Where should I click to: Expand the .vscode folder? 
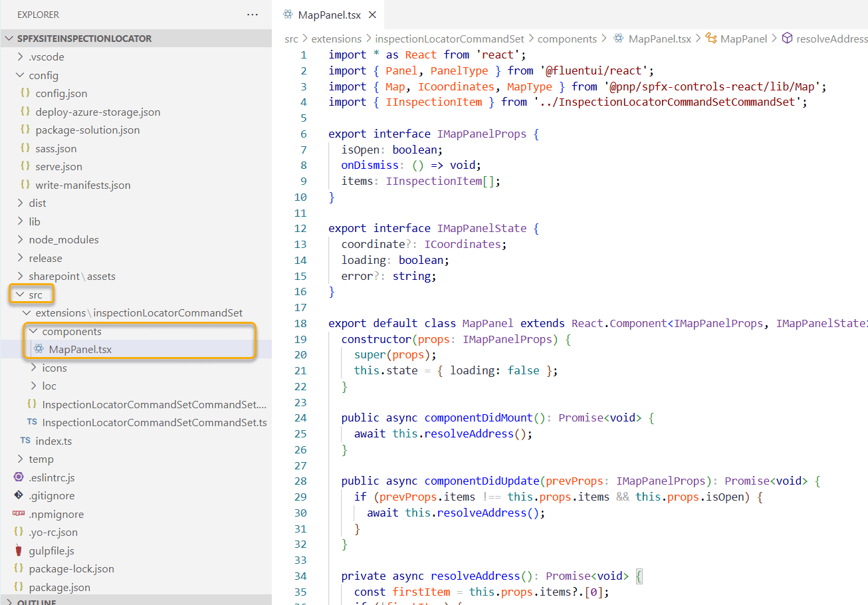[20, 57]
